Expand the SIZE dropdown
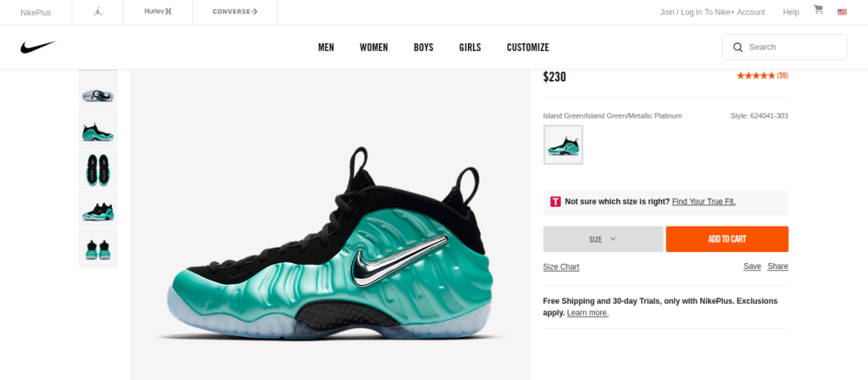 603,239
